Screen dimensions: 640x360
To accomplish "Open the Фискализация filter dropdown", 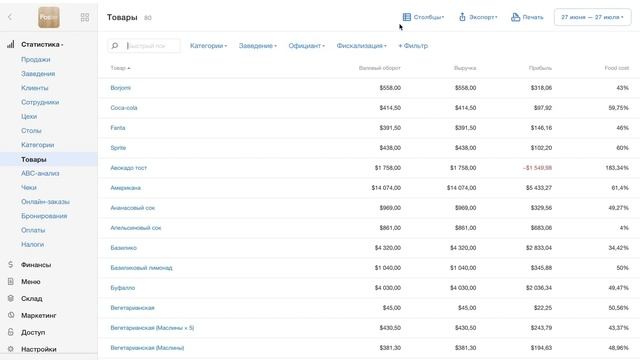I will click(361, 46).
